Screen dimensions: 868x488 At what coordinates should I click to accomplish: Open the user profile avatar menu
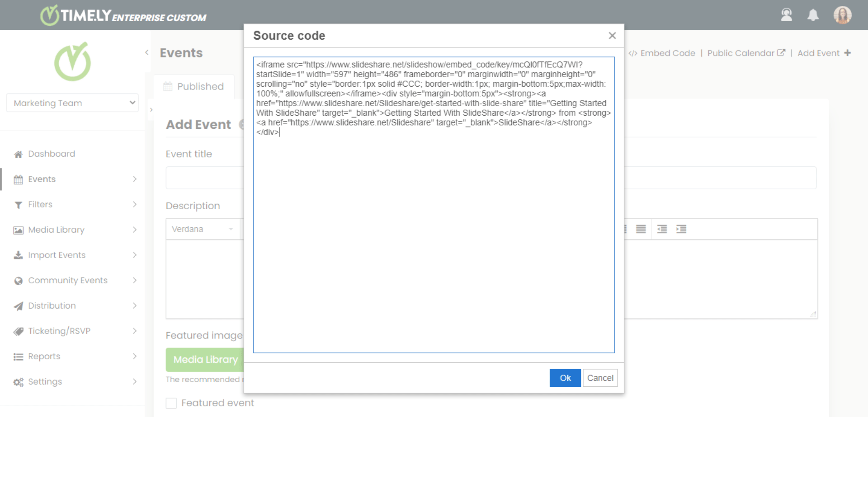[x=843, y=15]
